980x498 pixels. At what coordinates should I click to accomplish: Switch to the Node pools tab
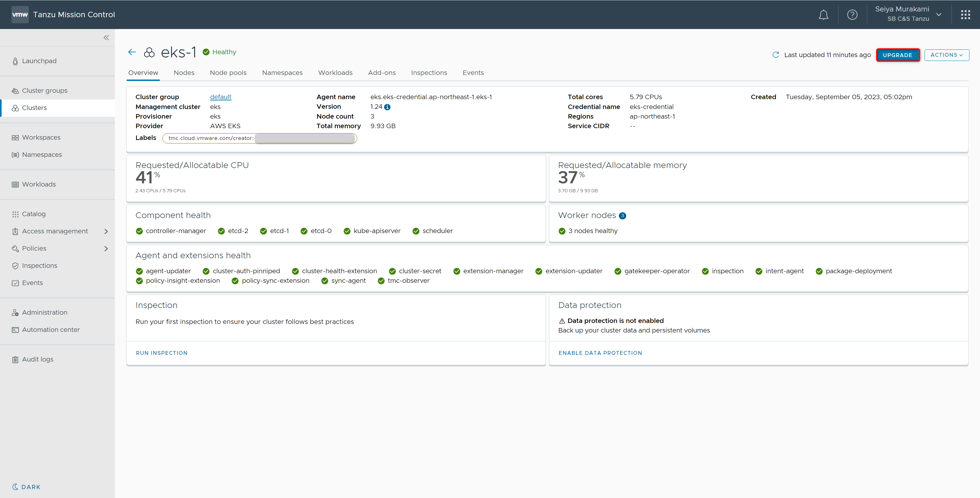click(228, 73)
